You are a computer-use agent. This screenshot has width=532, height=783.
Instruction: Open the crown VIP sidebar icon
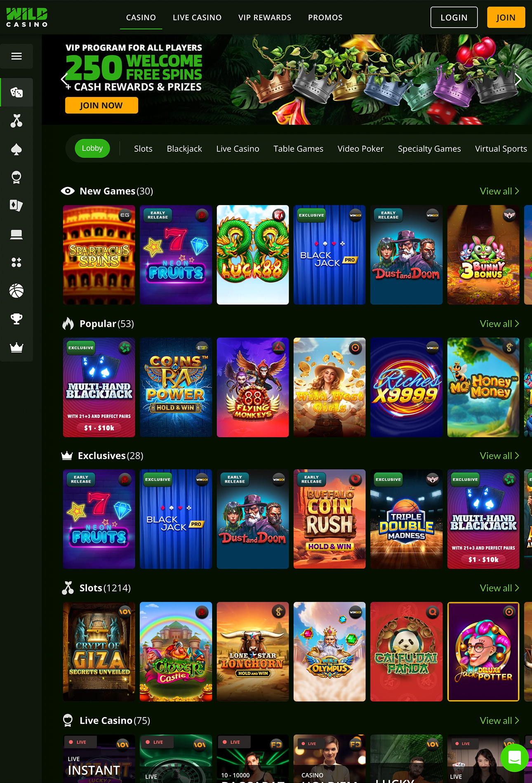click(16, 347)
